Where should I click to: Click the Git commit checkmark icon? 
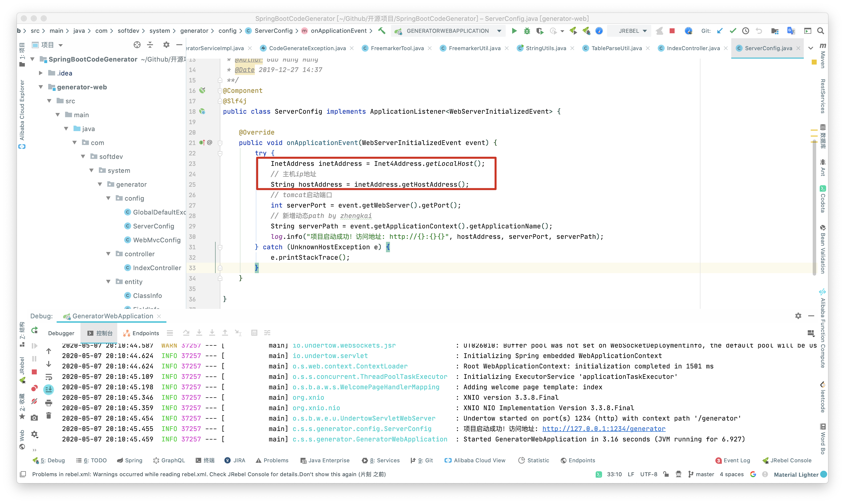coord(733,31)
